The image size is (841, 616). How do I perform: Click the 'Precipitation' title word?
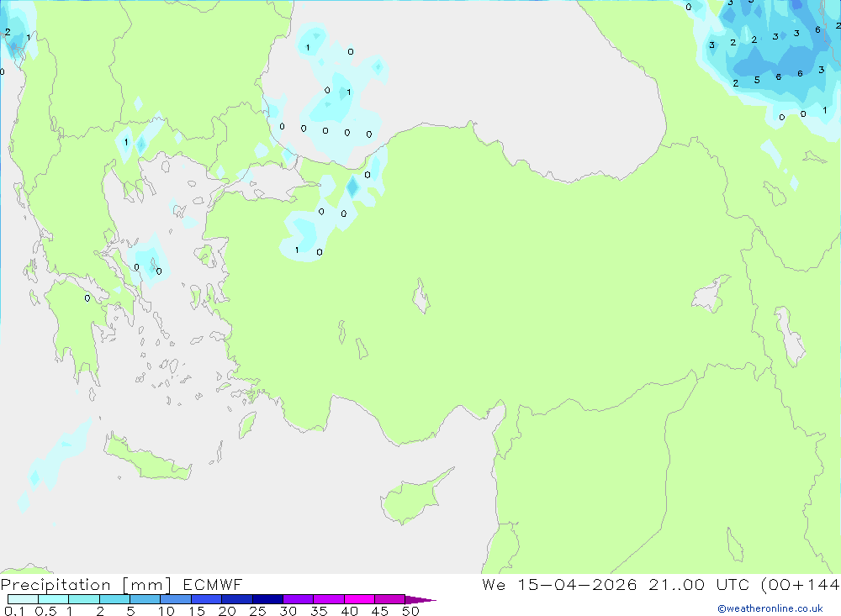tap(56, 585)
